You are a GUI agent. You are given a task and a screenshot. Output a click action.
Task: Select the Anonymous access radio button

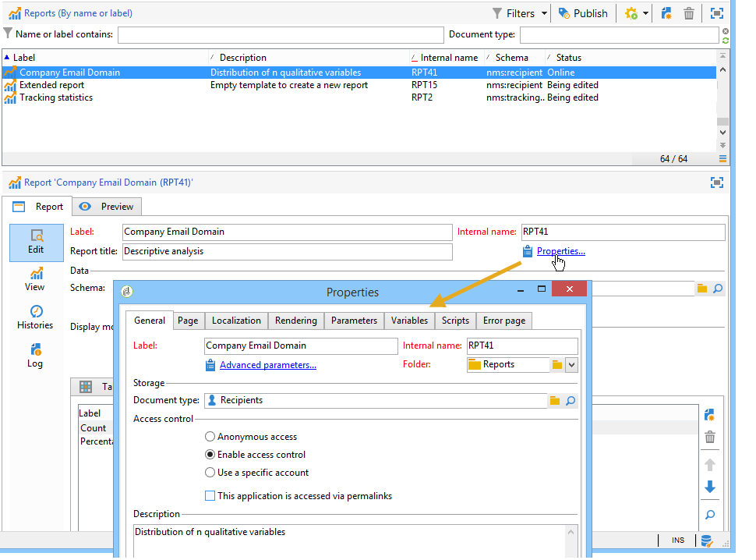point(210,437)
